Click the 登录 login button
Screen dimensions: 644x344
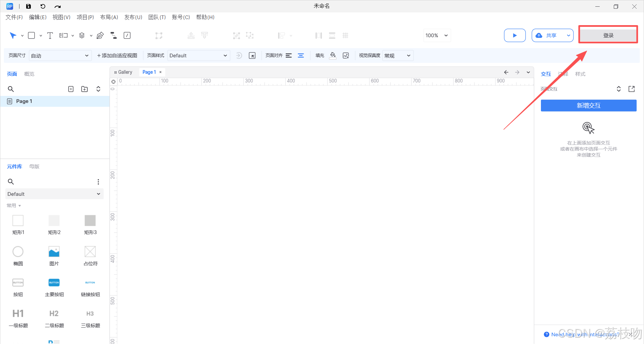(x=608, y=36)
